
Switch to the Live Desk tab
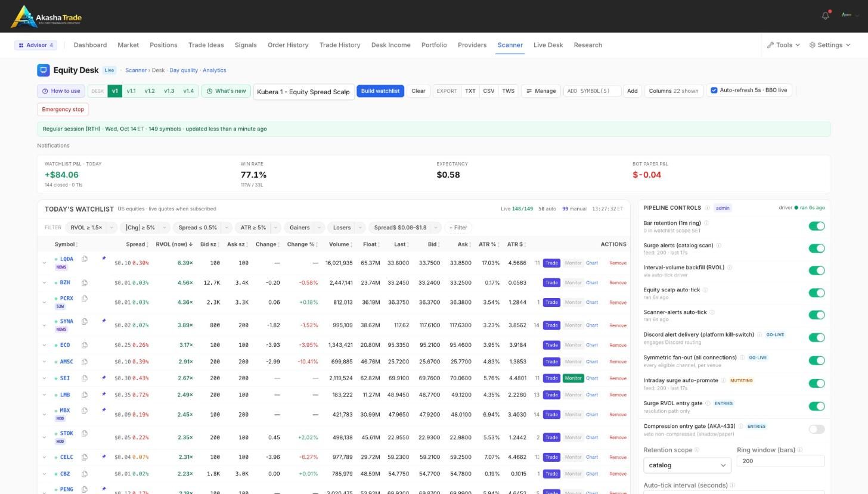pos(548,45)
